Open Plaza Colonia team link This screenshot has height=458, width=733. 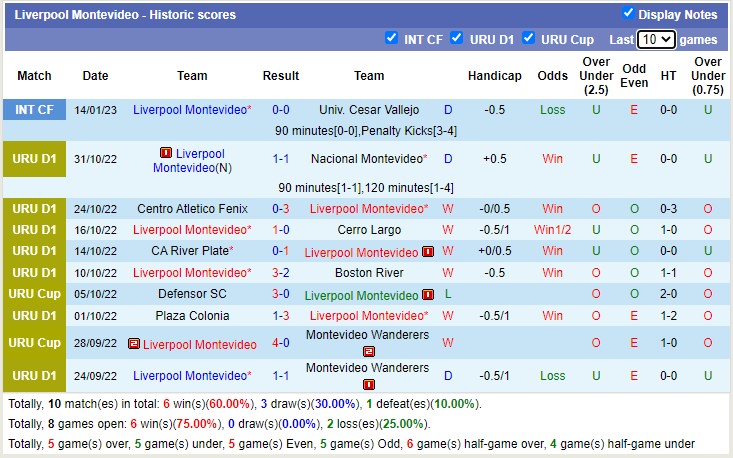(x=192, y=316)
